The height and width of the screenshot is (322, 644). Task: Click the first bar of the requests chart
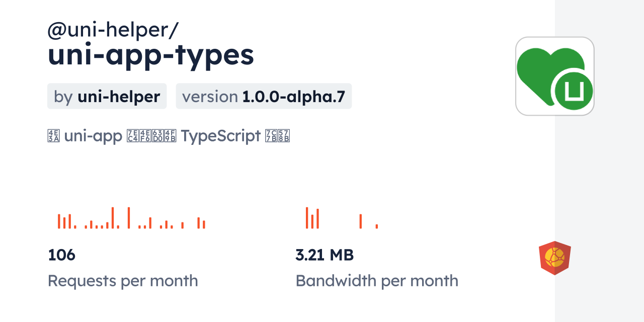(59, 221)
